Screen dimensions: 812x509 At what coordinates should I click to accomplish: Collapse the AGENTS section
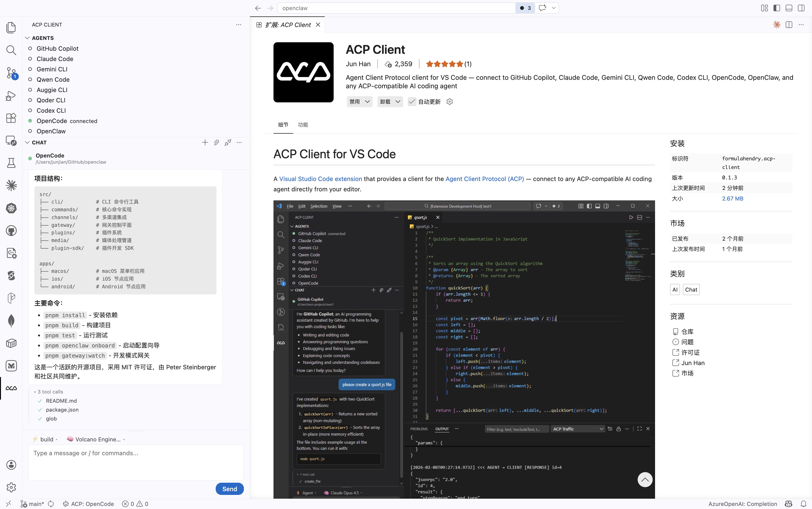pos(28,38)
